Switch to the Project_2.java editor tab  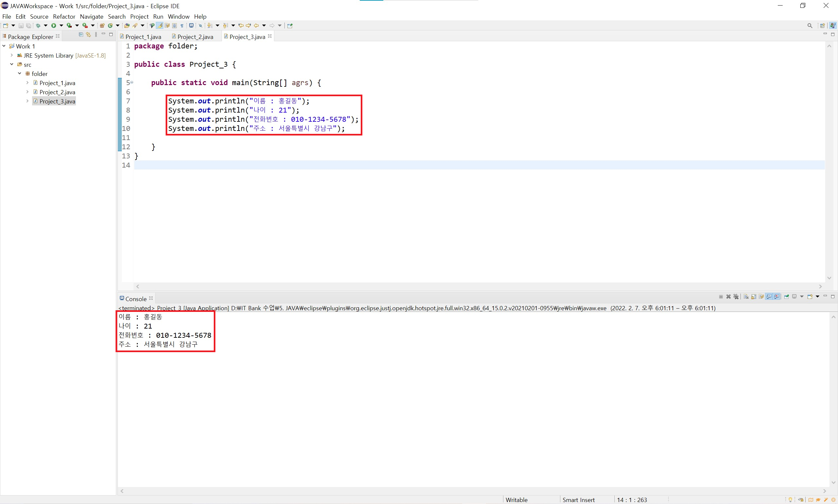(x=195, y=37)
